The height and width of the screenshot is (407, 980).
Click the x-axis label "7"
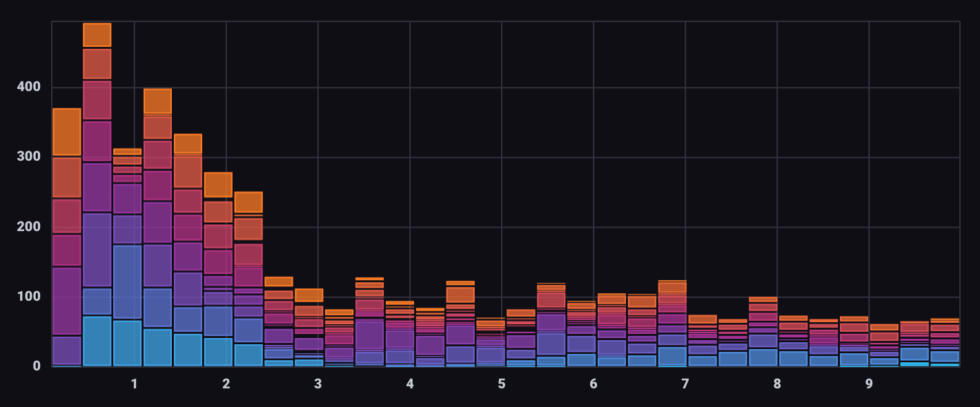[x=685, y=384]
